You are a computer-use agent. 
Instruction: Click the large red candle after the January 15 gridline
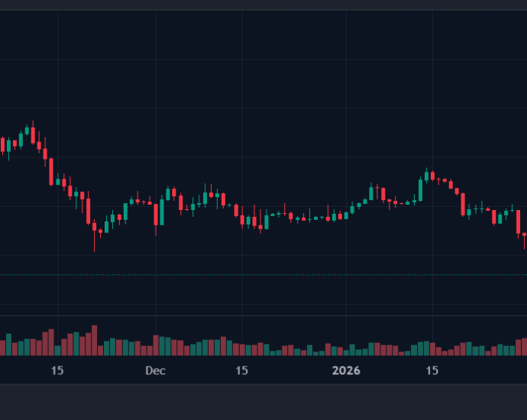(x=463, y=204)
